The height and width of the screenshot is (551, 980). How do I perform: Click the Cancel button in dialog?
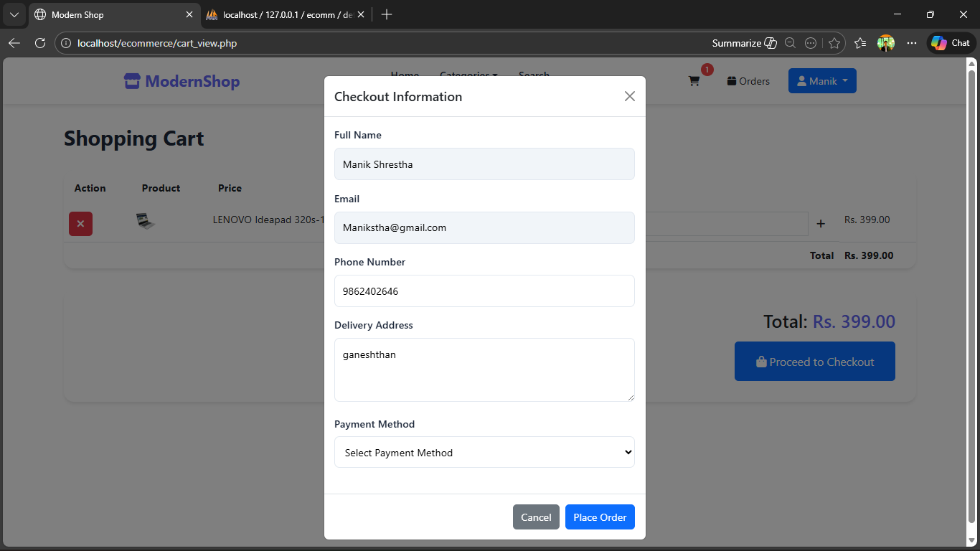tap(536, 517)
